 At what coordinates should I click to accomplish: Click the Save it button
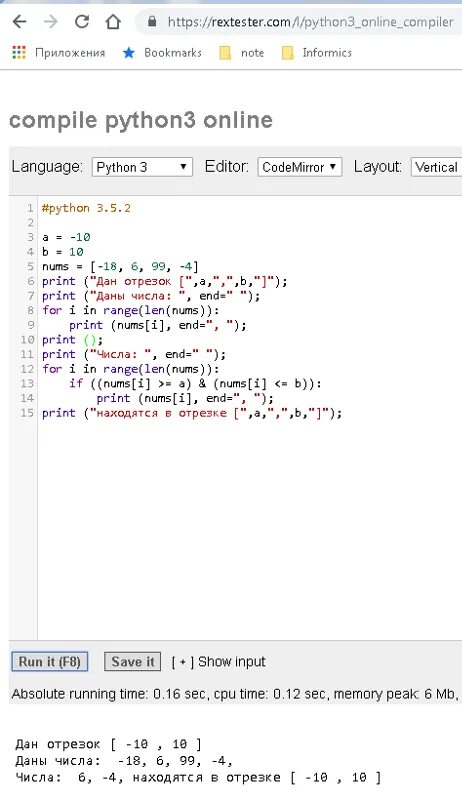coord(133,662)
